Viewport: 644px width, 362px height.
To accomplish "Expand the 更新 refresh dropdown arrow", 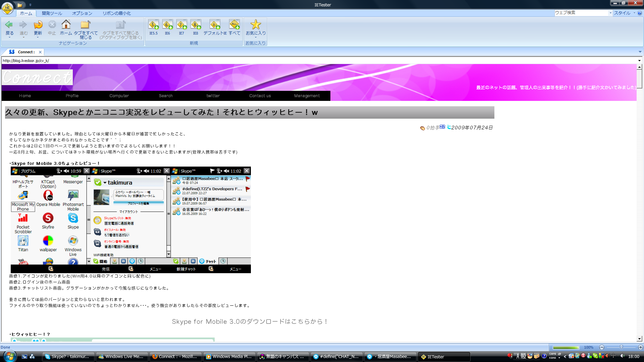I will [38, 38].
